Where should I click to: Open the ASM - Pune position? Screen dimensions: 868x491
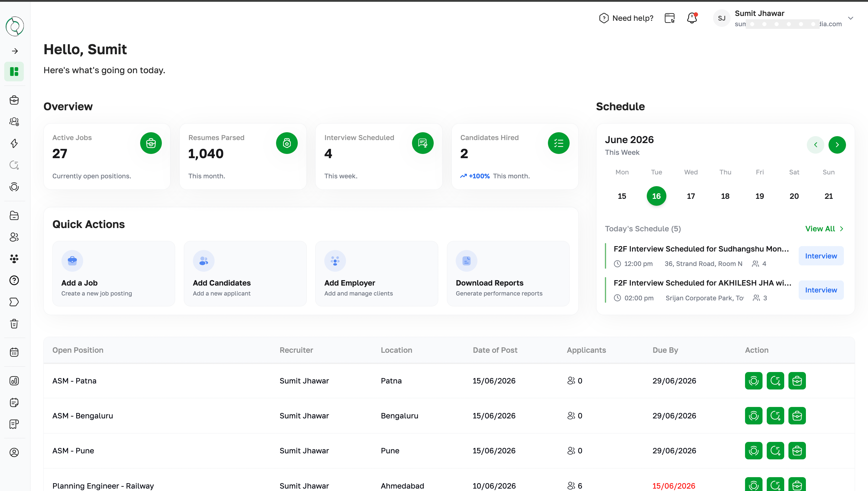click(x=73, y=451)
